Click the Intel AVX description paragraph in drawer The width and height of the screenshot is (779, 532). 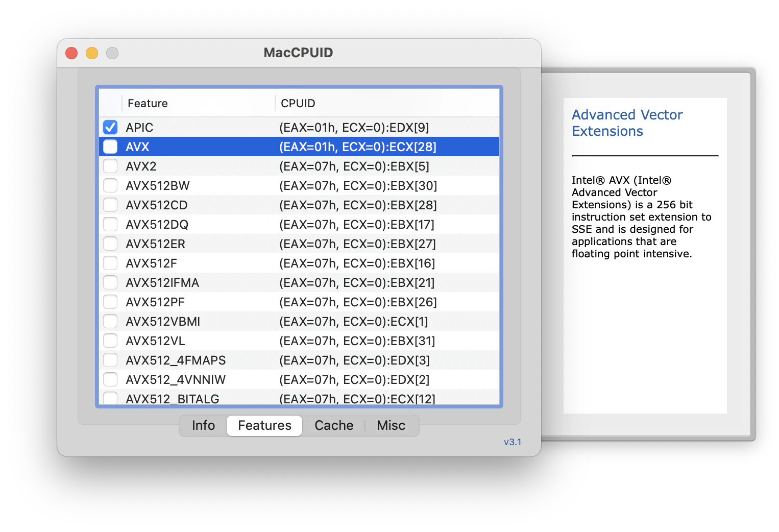641,217
